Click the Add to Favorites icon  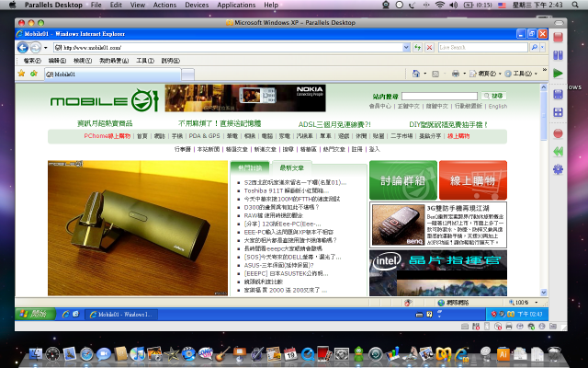(x=34, y=74)
